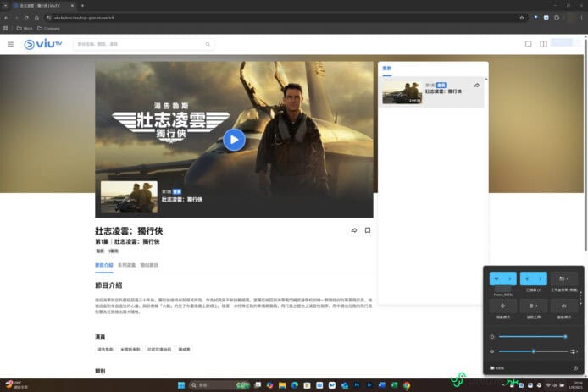Go to the browser home page
Screen dimensions: 588x392
(x=36, y=18)
